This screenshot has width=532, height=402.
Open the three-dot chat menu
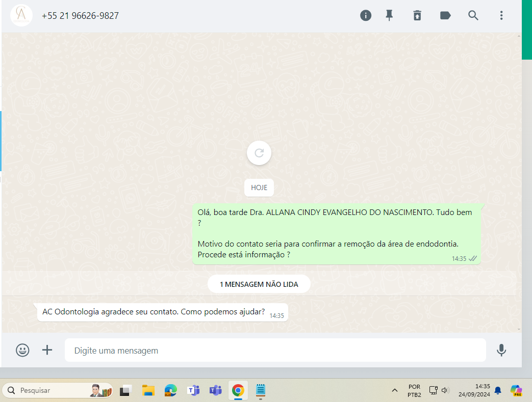coord(501,15)
